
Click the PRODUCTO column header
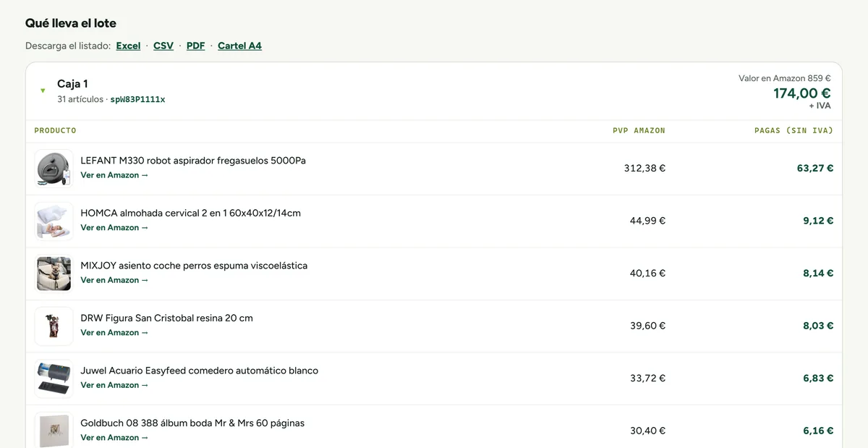pyautogui.click(x=55, y=130)
